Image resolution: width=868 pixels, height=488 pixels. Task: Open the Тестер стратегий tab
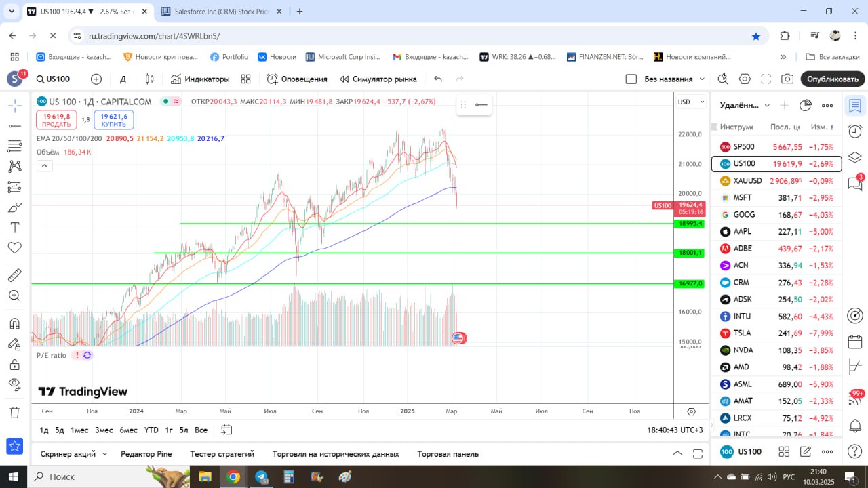222,454
